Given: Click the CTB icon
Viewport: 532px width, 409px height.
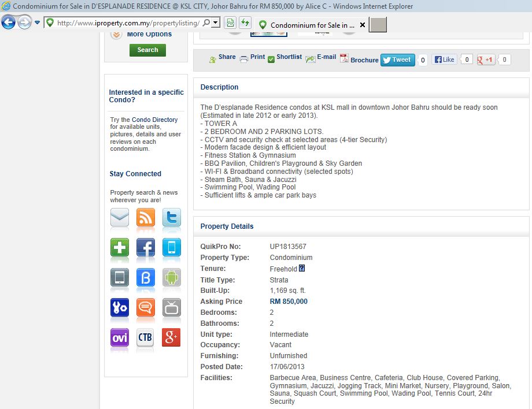Looking at the screenshot, I should (146, 337).
